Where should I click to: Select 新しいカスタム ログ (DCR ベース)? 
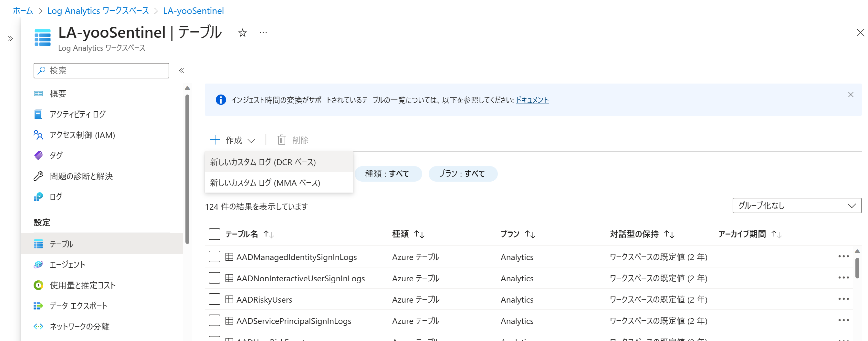coord(279,162)
